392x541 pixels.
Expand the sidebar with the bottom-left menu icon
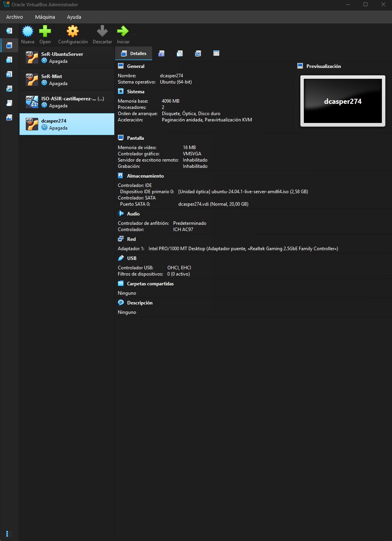(x=9, y=534)
